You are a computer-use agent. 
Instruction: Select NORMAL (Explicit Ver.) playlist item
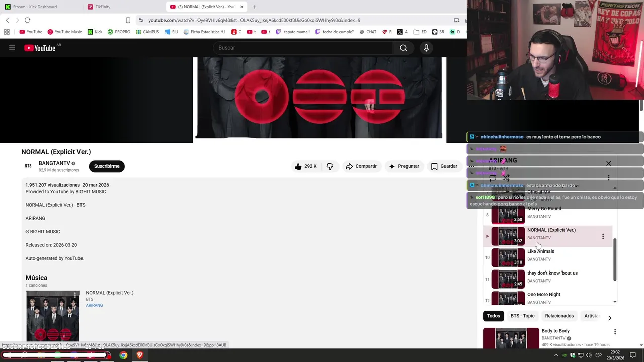(x=548, y=236)
